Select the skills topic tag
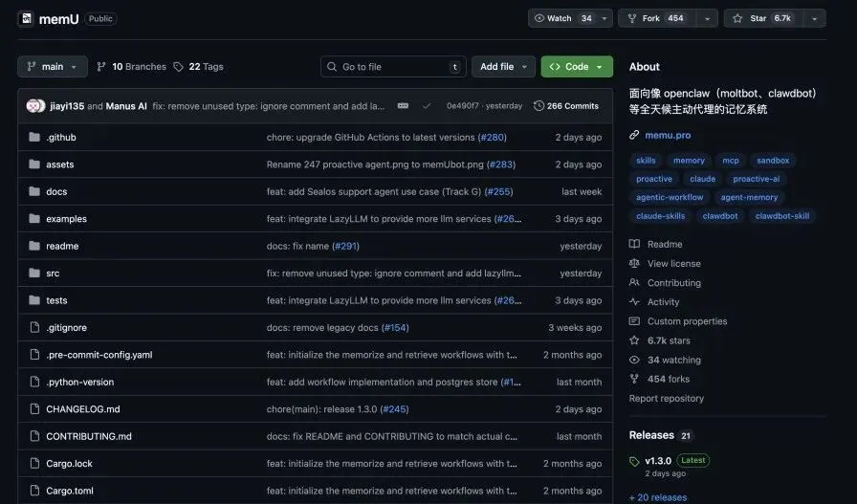Viewport: 857px width, 504px height. pyautogui.click(x=646, y=160)
